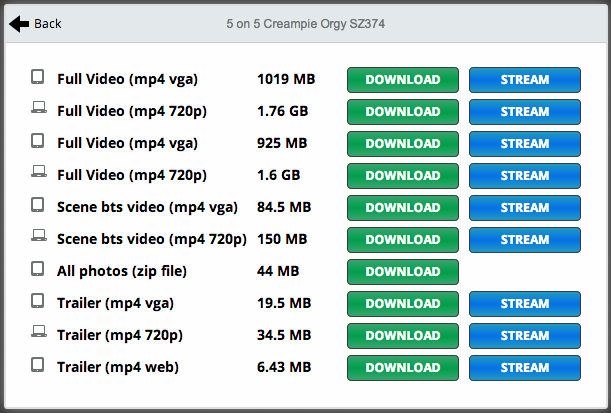Click tablet icon beside 1019 MB Full Video

[38, 77]
